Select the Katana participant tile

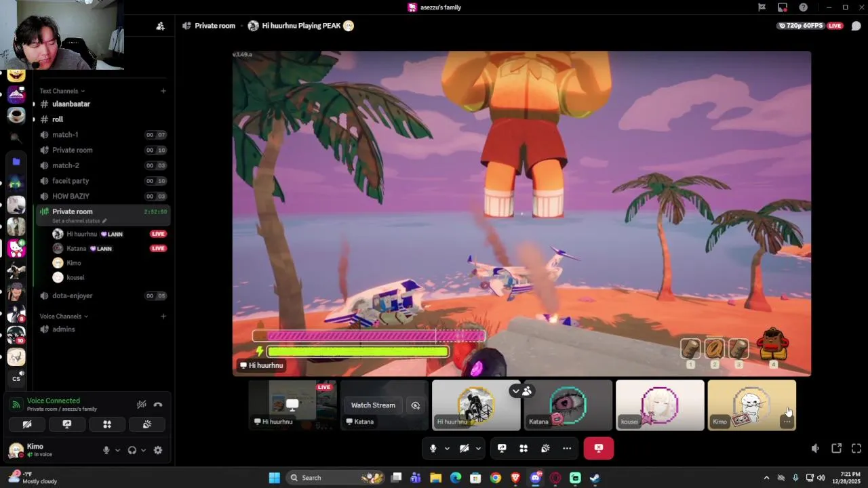click(568, 405)
